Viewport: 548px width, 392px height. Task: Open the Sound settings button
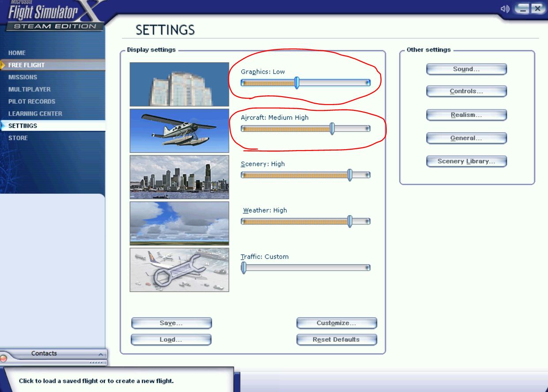(x=466, y=69)
